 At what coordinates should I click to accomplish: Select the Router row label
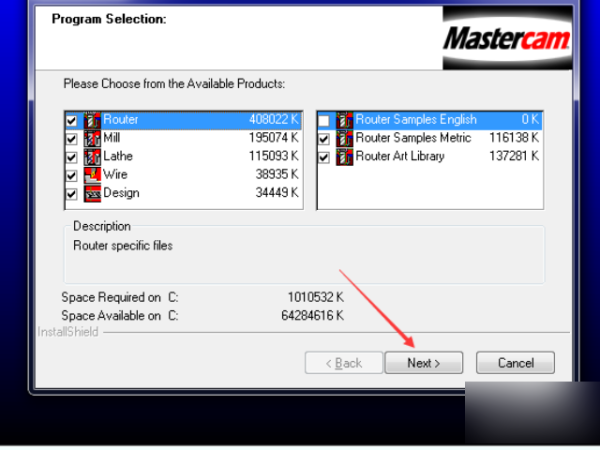click(121, 120)
